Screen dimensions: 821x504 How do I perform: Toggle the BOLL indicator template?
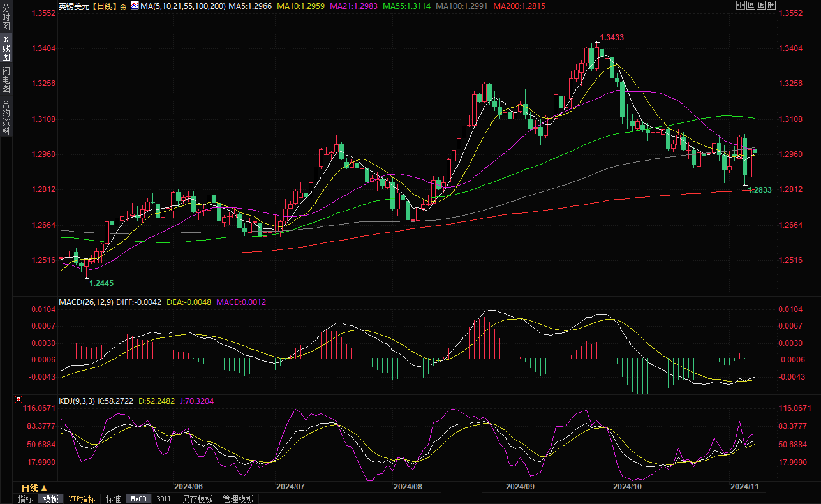point(164,499)
